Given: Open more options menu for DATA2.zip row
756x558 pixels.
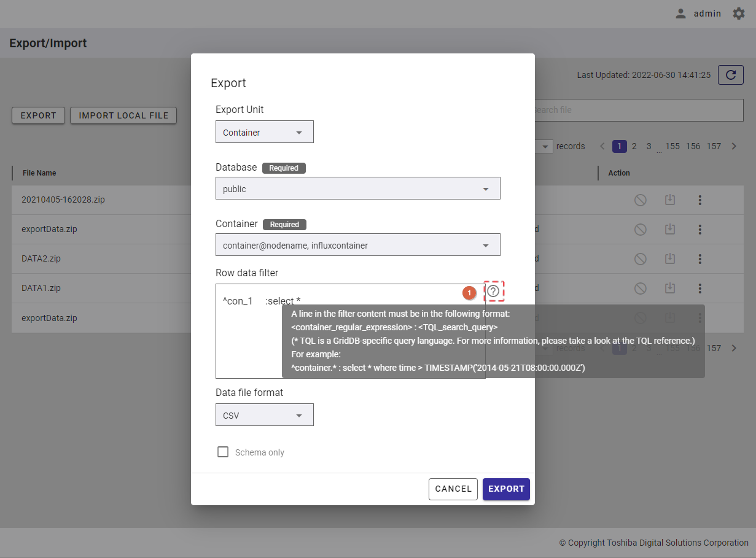Looking at the screenshot, I should pyautogui.click(x=699, y=259).
